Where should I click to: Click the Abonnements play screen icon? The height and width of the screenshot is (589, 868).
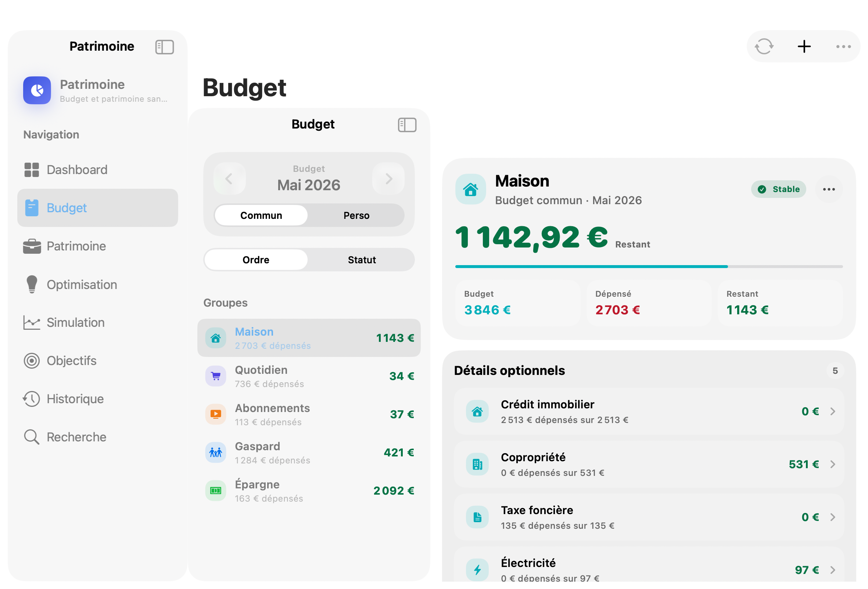point(215,414)
